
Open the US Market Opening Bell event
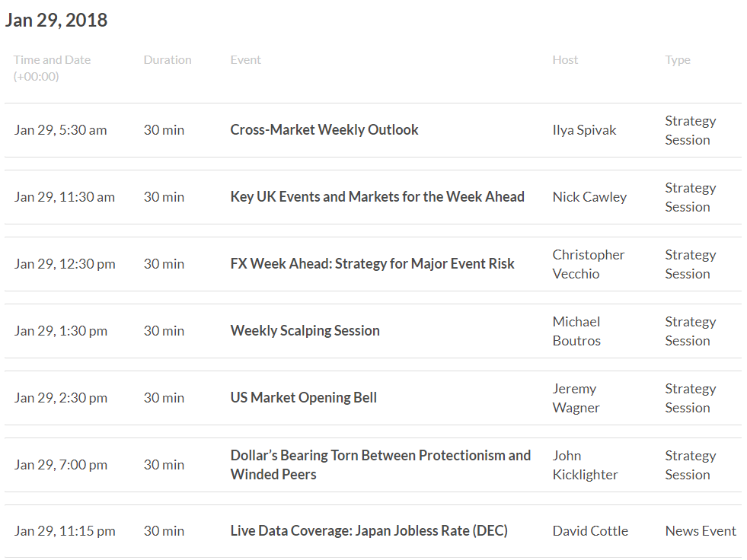click(304, 398)
